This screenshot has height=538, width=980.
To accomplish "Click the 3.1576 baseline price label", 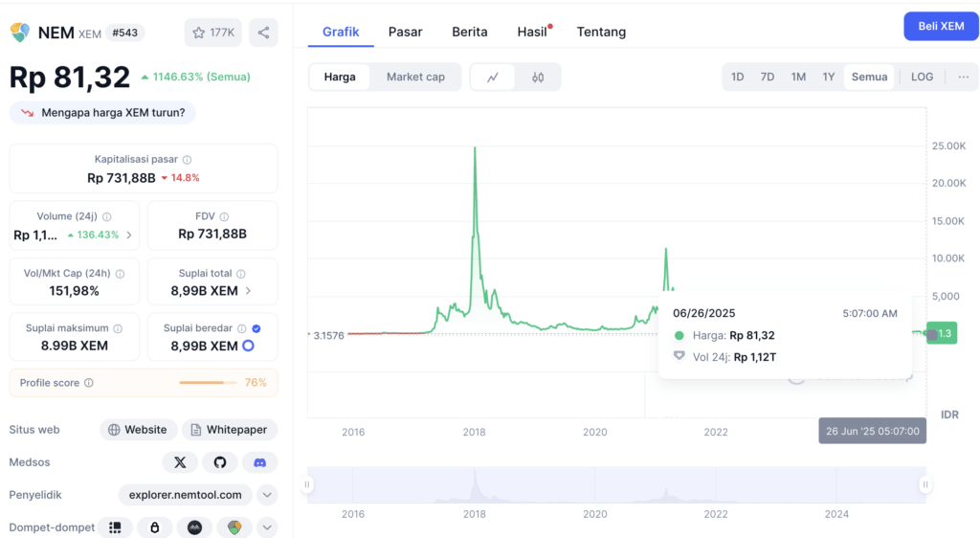I will pyautogui.click(x=329, y=336).
